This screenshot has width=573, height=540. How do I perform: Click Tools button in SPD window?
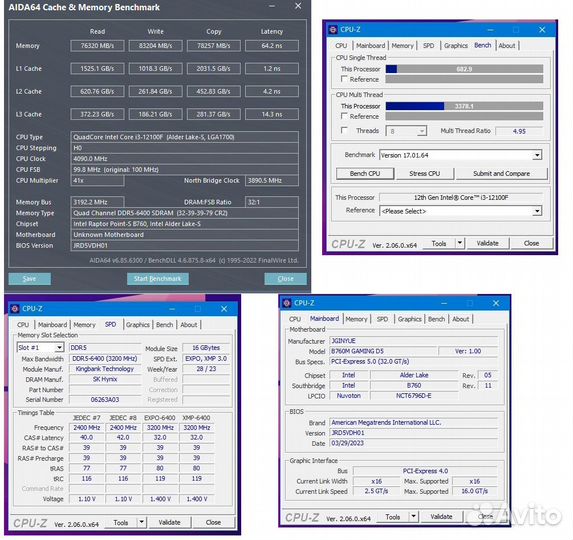point(121,522)
